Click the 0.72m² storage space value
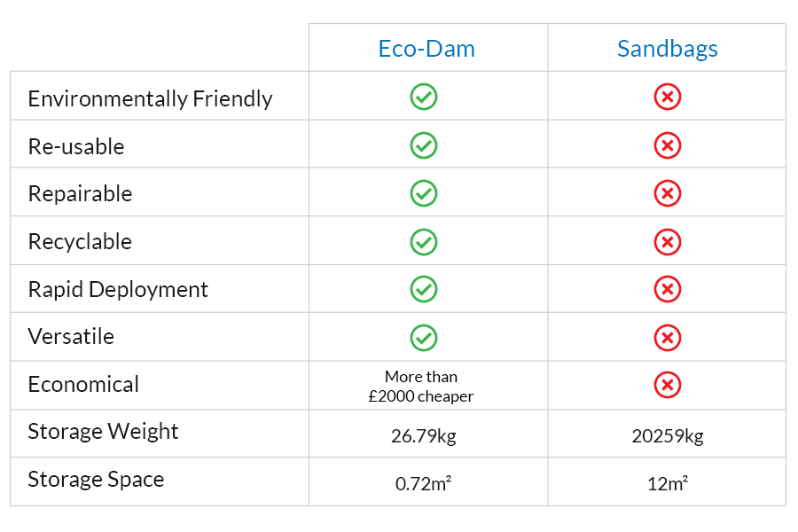798x532 pixels. [422, 484]
